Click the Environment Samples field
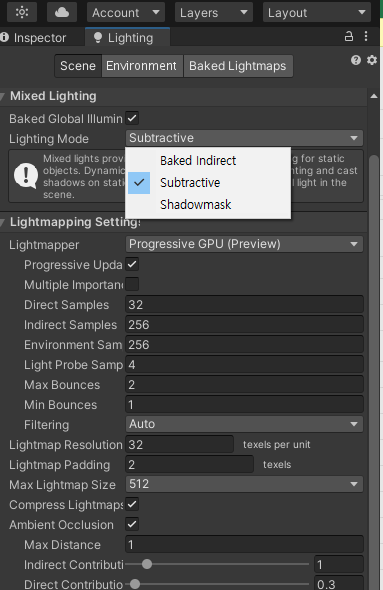The width and height of the screenshot is (383, 590). tap(244, 344)
